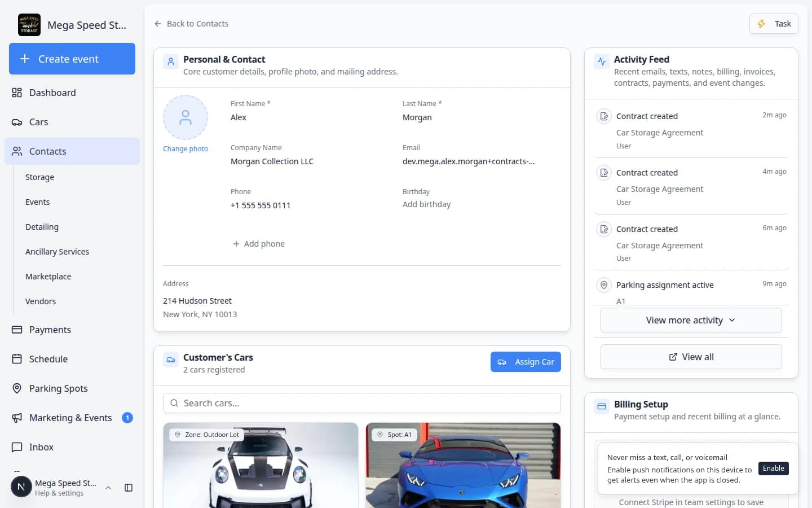Click the Create event button
Image resolution: width=812 pixels, height=508 pixels.
point(72,59)
